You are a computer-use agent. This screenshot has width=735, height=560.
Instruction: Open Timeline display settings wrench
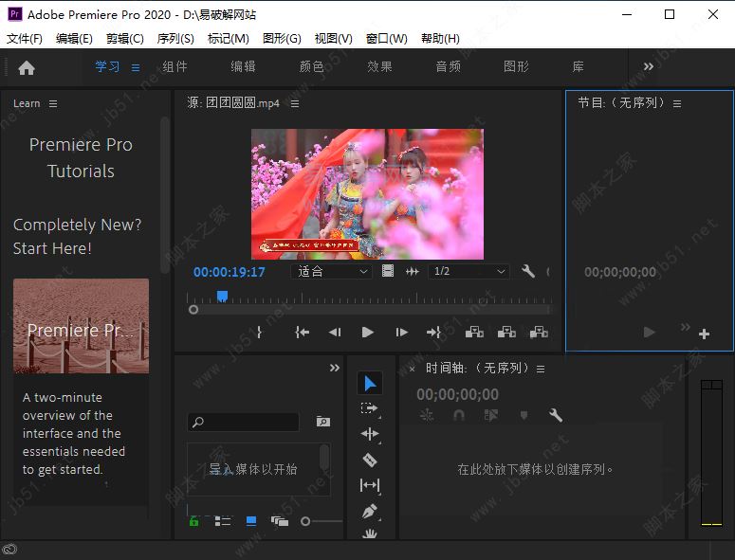coord(556,415)
